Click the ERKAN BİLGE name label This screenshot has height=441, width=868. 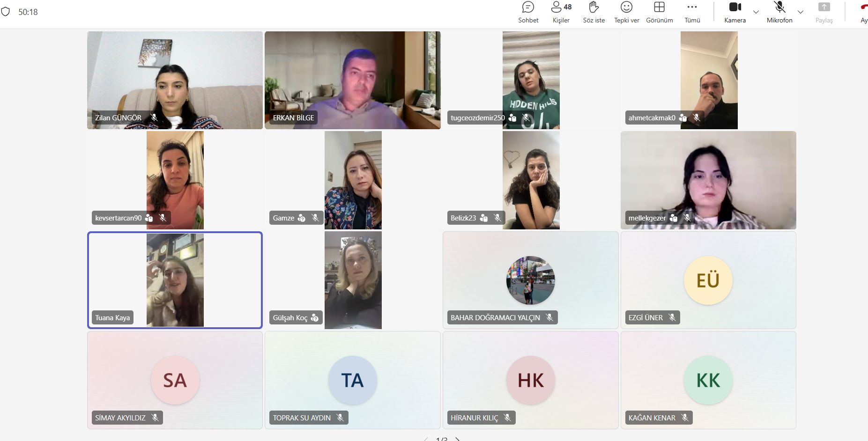tap(293, 118)
